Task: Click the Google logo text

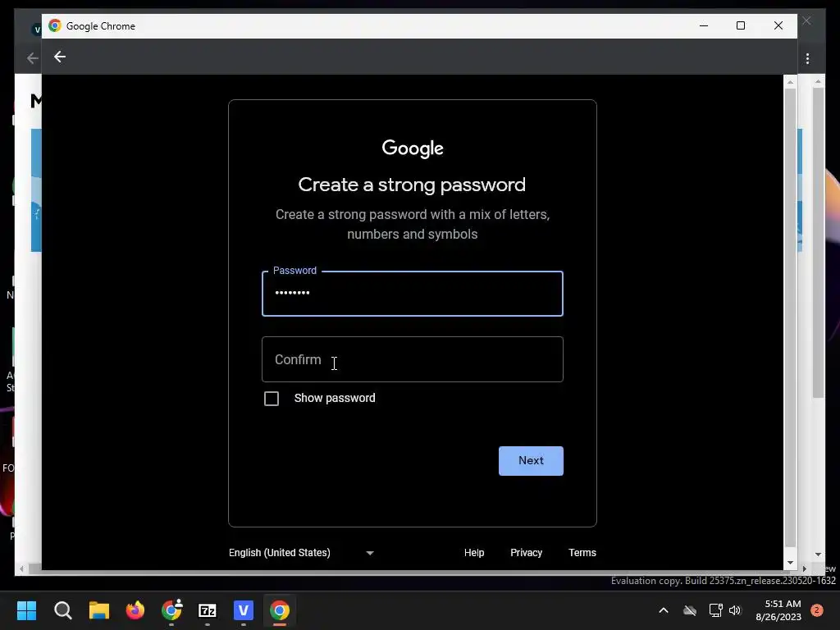Action: (413, 148)
